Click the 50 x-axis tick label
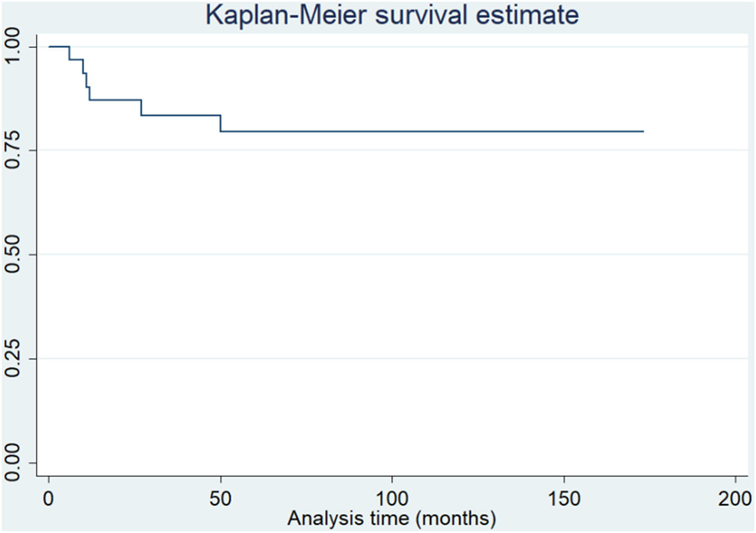The width and height of the screenshot is (756, 533). (x=220, y=499)
